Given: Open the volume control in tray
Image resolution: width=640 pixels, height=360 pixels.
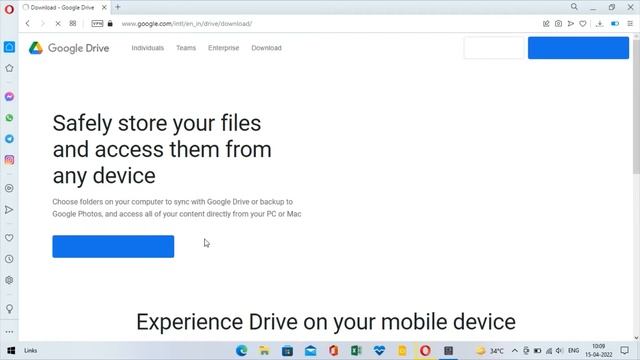Looking at the screenshot, I should [559, 351].
